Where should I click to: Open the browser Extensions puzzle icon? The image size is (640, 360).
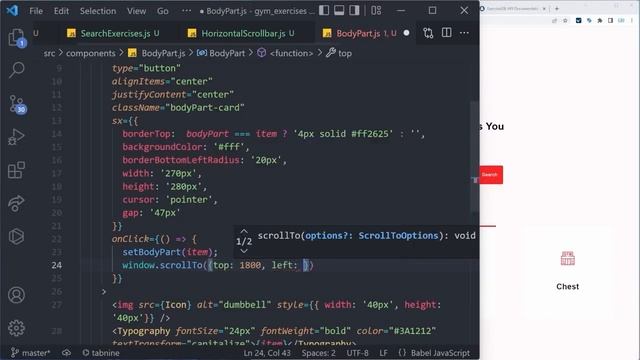click(x=600, y=20)
